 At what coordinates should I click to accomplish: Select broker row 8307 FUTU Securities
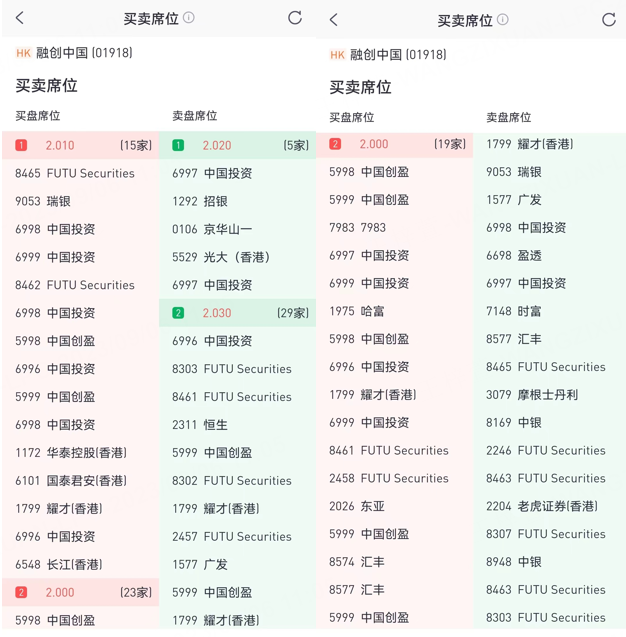pos(550,534)
